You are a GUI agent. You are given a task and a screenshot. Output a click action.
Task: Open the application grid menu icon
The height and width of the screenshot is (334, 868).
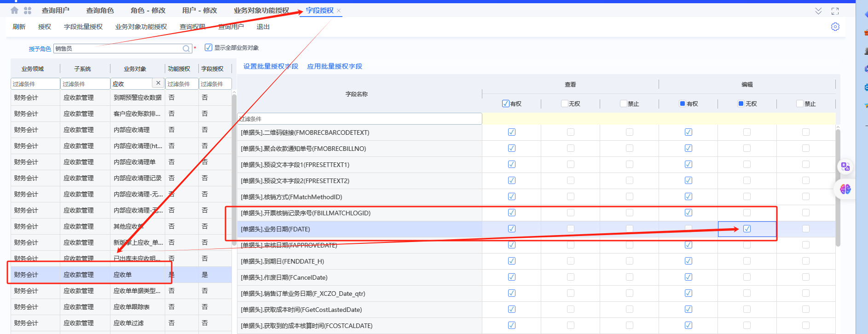28,10
